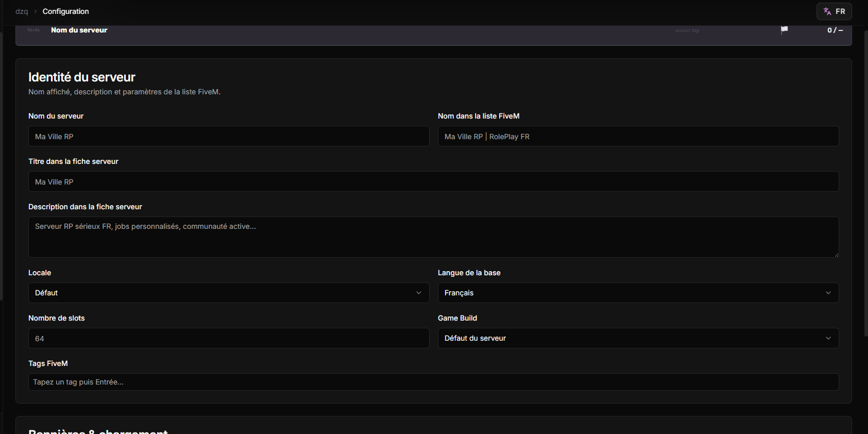868x434 pixels.
Task: Open the Locale dropdown
Action: [229, 293]
